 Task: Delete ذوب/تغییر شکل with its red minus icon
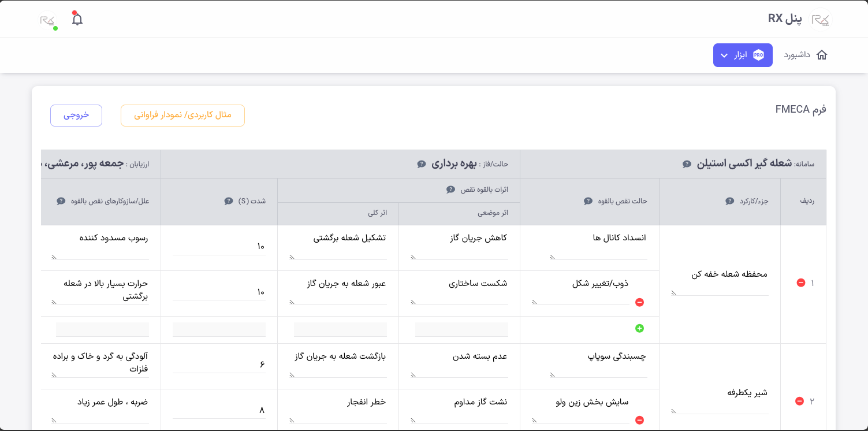639,301
